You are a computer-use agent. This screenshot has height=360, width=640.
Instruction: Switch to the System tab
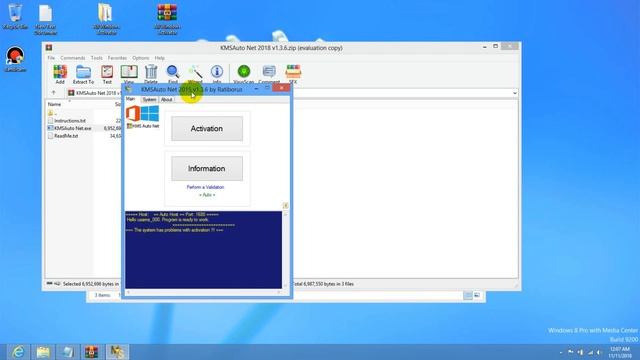(x=149, y=100)
